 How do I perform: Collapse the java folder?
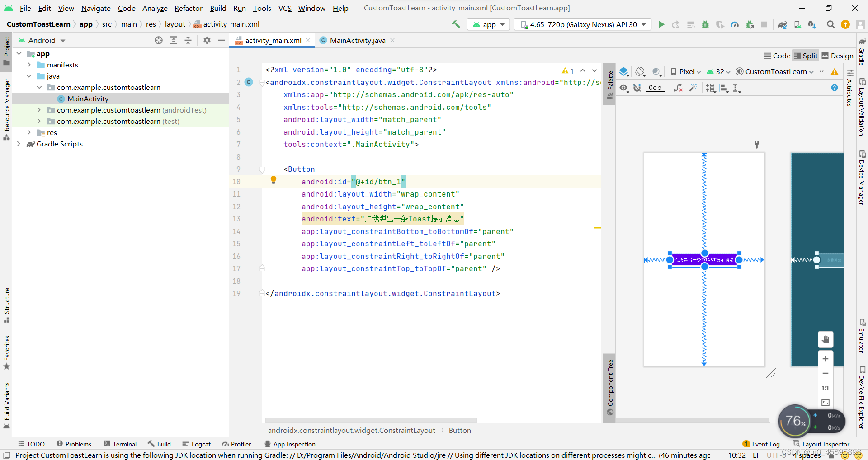tap(29, 76)
